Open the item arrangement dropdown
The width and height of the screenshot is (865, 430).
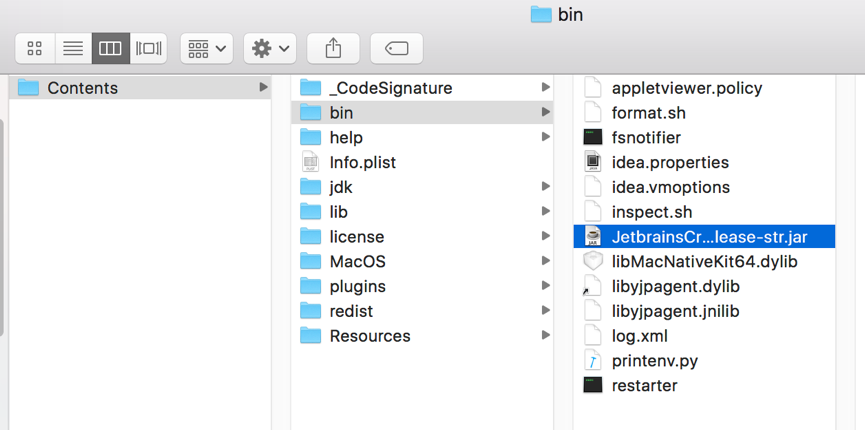207,49
